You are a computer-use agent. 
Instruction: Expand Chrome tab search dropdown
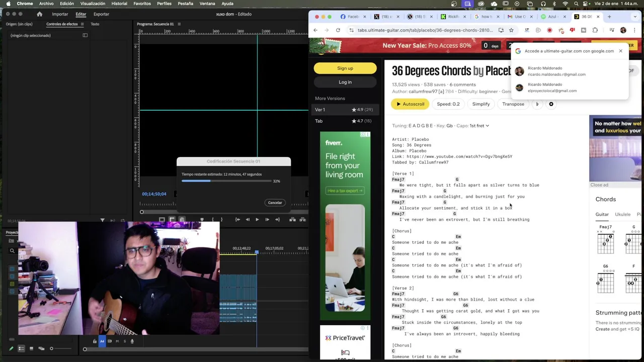(x=635, y=17)
